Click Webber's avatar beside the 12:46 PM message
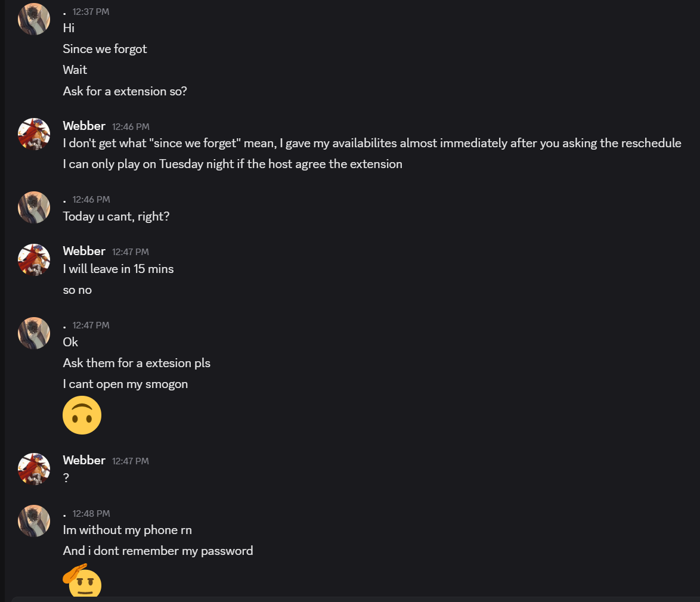Viewport: 700px width, 602px height. [34, 134]
